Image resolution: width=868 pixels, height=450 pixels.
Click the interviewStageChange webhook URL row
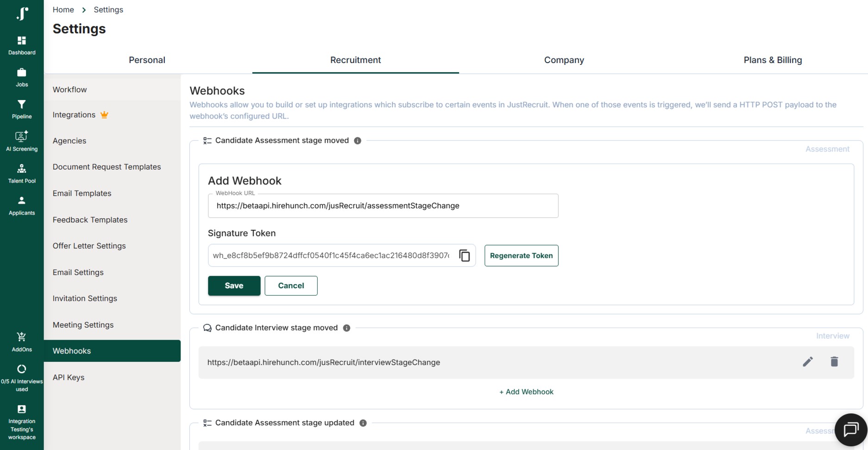click(526, 362)
